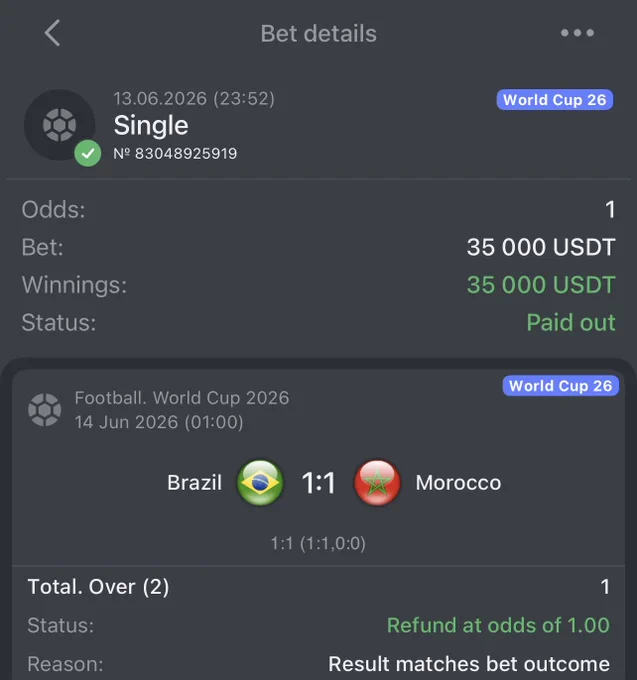Viewport: 637px width, 680px height.
Task: Click the Brazil team name
Action: [x=195, y=483]
